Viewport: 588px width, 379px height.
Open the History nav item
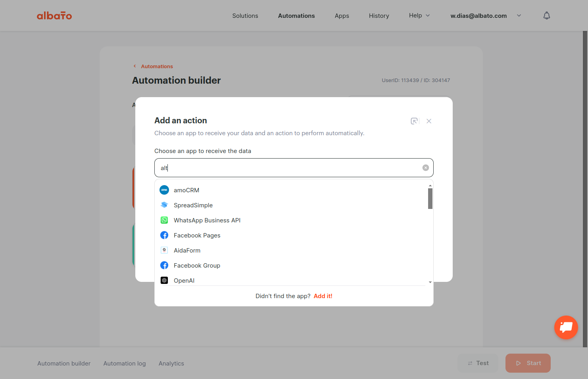click(x=379, y=16)
